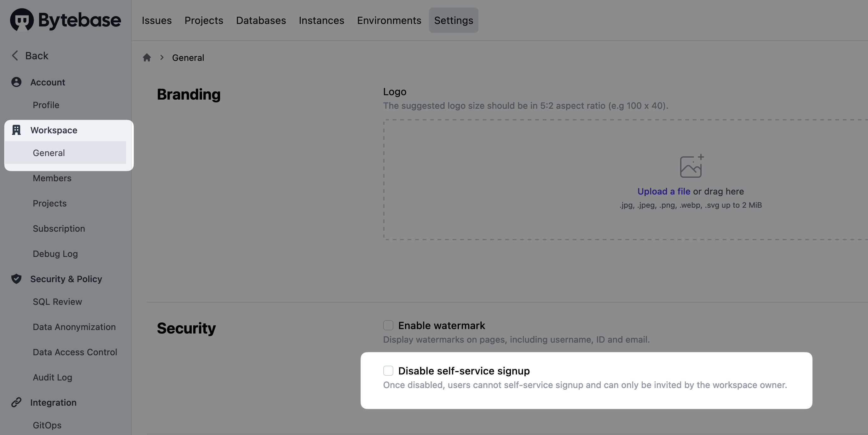Viewport: 868px width, 435px height.
Task: Click the breadcrumb chevron before General
Action: pyautogui.click(x=162, y=58)
